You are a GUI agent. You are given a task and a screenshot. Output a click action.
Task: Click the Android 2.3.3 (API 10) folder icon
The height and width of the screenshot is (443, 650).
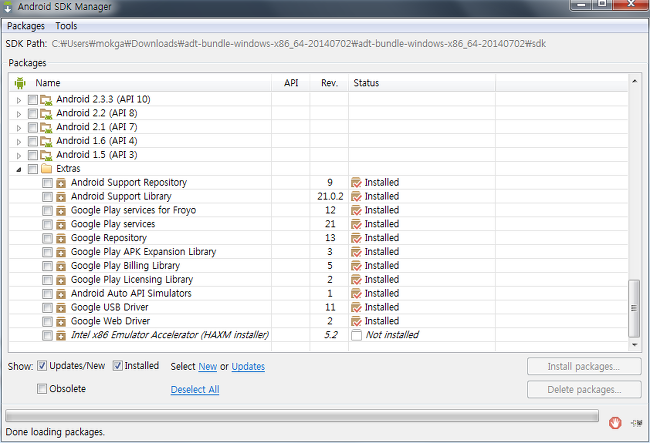pyautogui.click(x=46, y=99)
